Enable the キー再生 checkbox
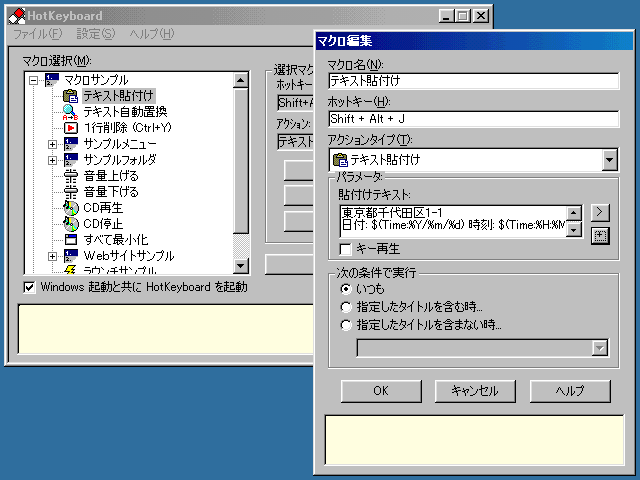 pos(345,249)
